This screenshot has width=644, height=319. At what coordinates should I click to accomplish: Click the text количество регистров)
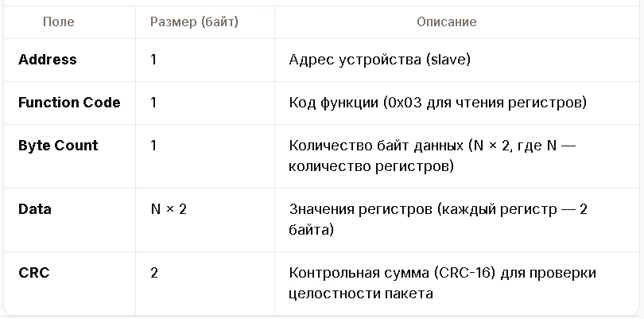coord(371,167)
